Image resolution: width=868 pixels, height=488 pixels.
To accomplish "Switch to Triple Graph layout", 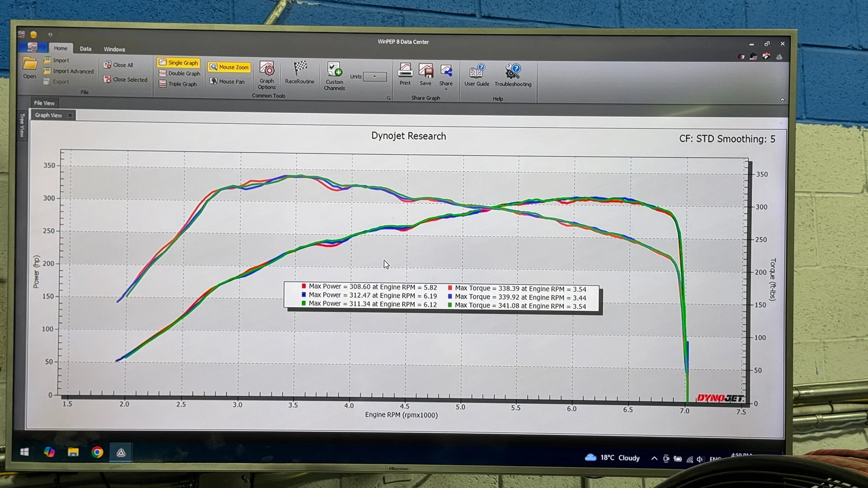I will click(x=178, y=84).
